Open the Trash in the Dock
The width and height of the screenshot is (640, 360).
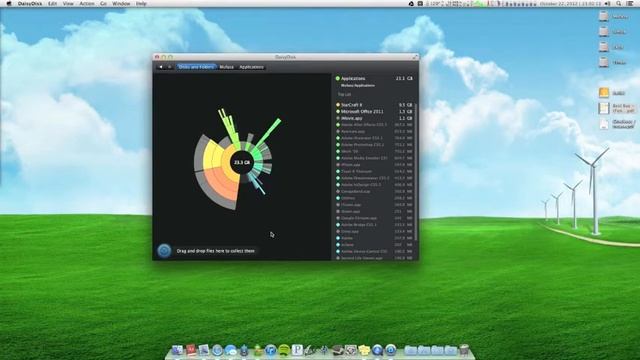click(x=464, y=350)
